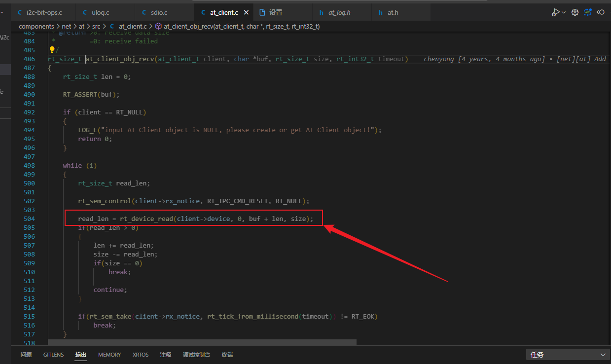Click the RT_ASSERT(buf) statement
611x364 pixels.
pyautogui.click(x=91, y=95)
